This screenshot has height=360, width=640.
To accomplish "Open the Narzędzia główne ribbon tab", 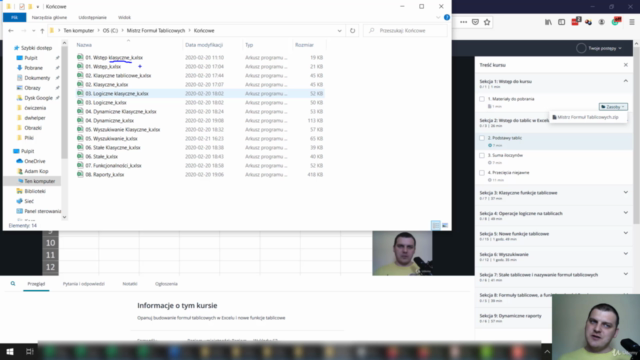I will click(49, 18).
